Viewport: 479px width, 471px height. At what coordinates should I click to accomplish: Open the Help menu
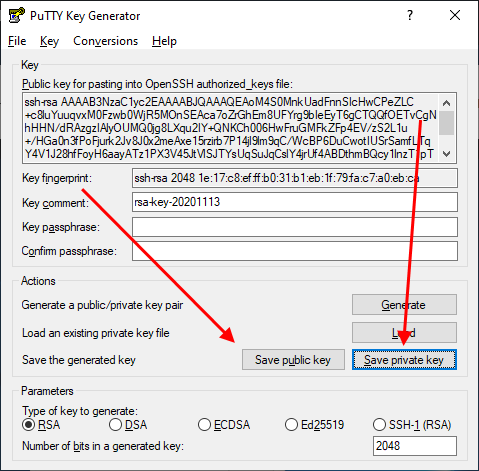coord(164,41)
